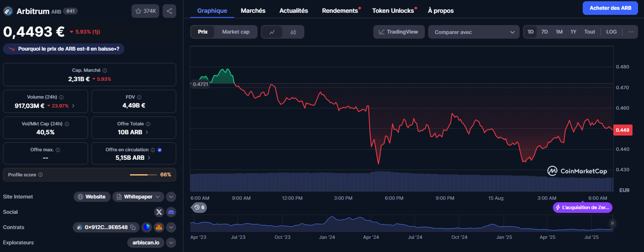Image resolution: width=644 pixels, height=252 pixels.
Task: Expand Volume (24h) details arrow
Action: click(73, 106)
